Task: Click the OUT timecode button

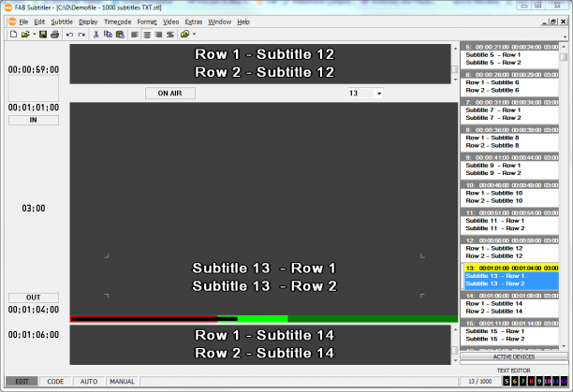Action: coord(34,298)
